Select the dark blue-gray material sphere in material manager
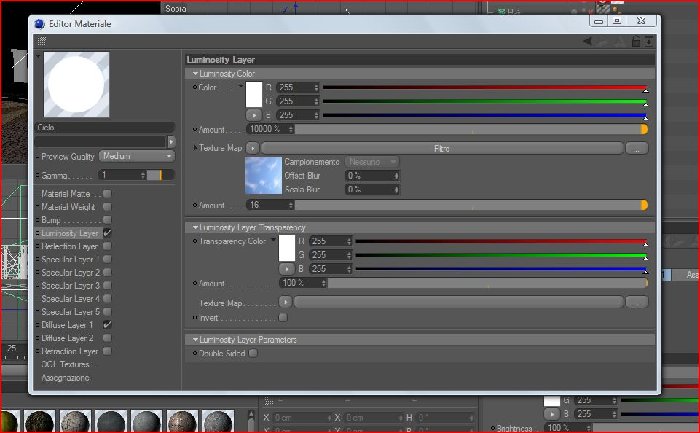700x433 pixels. 111,421
